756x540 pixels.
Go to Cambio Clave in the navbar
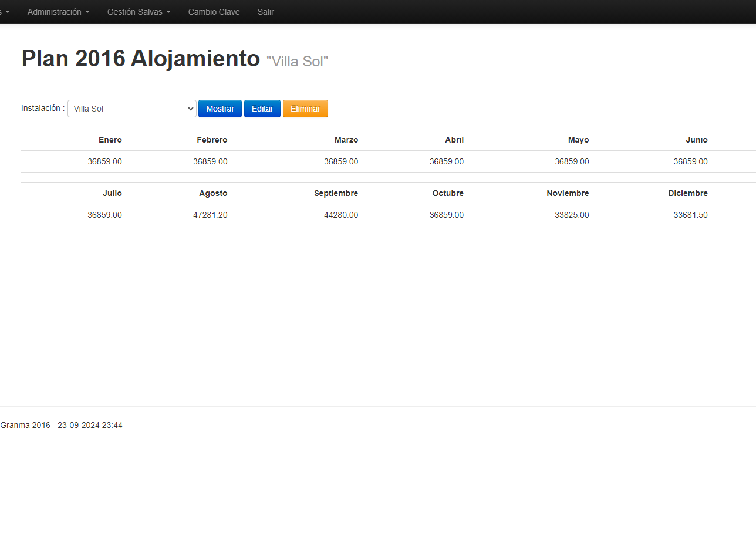(x=214, y=12)
